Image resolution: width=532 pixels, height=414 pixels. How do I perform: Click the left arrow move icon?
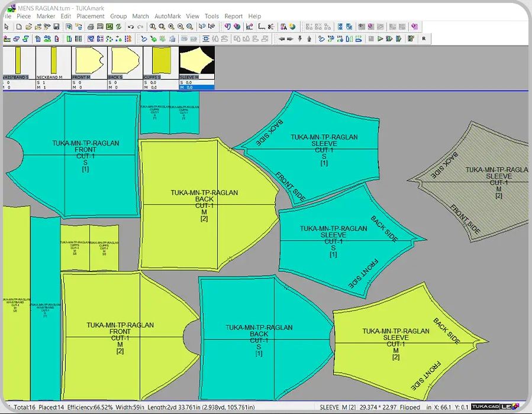[x=281, y=39]
